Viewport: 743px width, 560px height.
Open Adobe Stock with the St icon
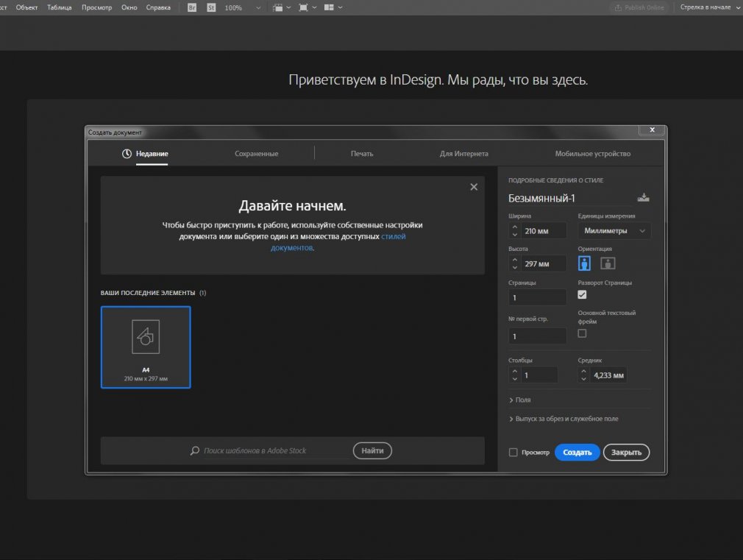pos(211,7)
